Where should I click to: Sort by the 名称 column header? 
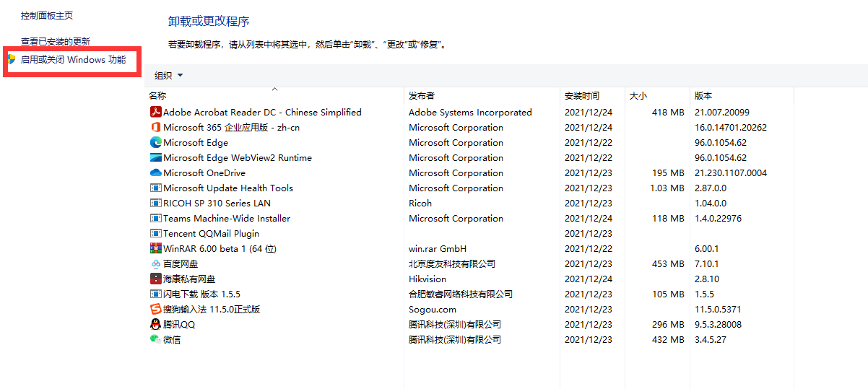157,95
